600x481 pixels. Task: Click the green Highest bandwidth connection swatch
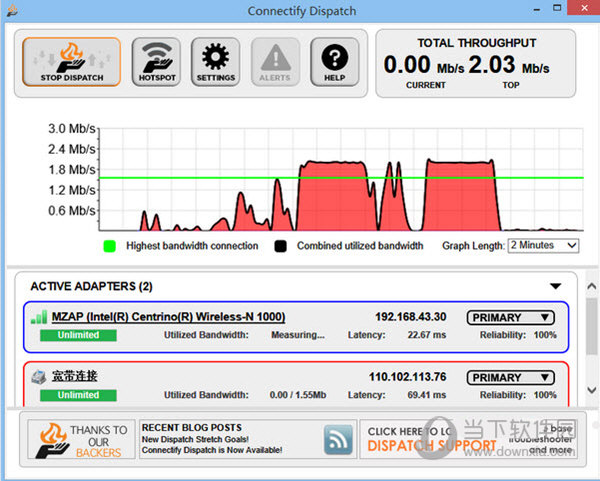click(109, 246)
